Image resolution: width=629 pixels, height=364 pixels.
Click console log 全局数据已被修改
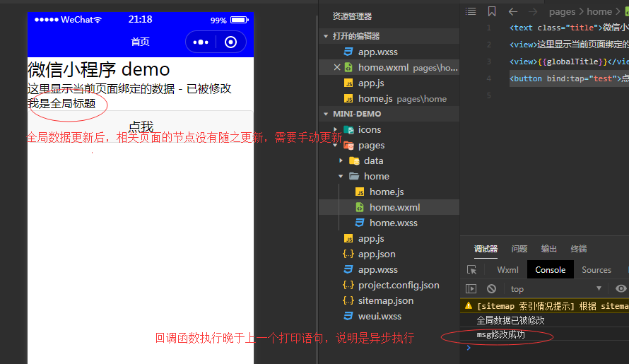point(510,320)
